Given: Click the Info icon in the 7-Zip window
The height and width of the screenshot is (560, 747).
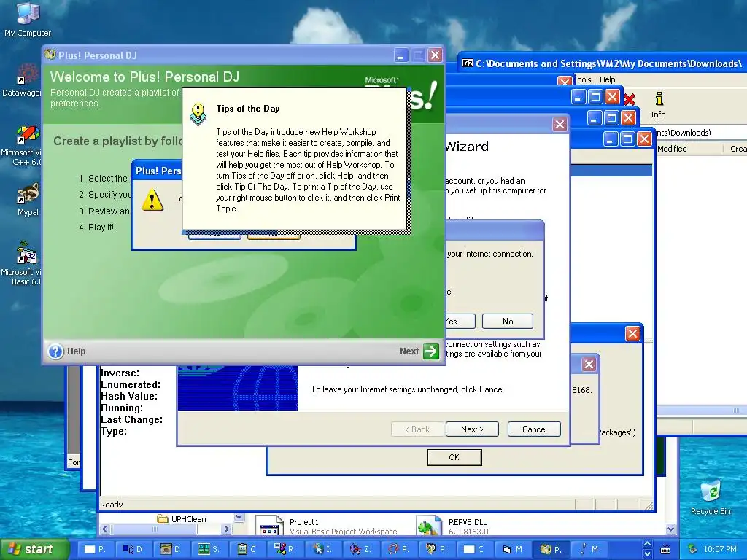Looking at the screenshot, I should (659, 105).
